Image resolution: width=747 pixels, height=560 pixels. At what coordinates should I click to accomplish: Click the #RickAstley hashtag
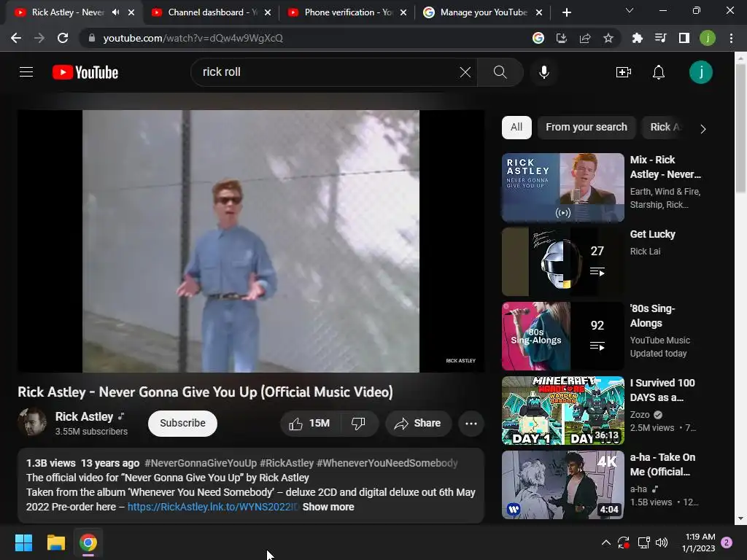point(287,463)
